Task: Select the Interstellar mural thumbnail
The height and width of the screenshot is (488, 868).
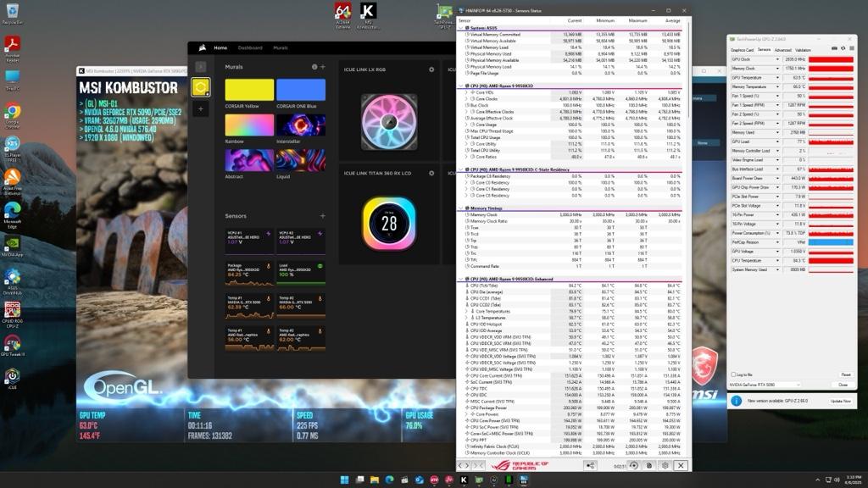Action: (x=301, y=125)
